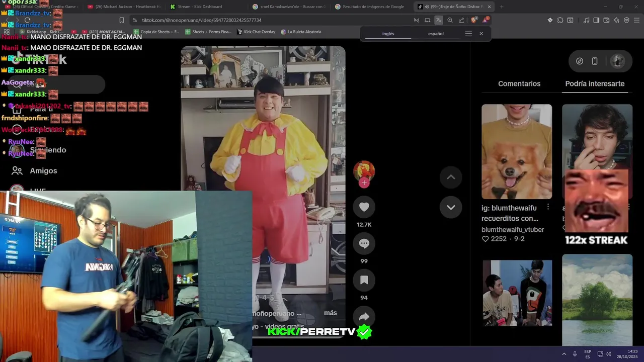Image resolution: width=644 pixels, height=362 pixels.
Task: Expand video description with más
Action: click(x=331, y=313)
